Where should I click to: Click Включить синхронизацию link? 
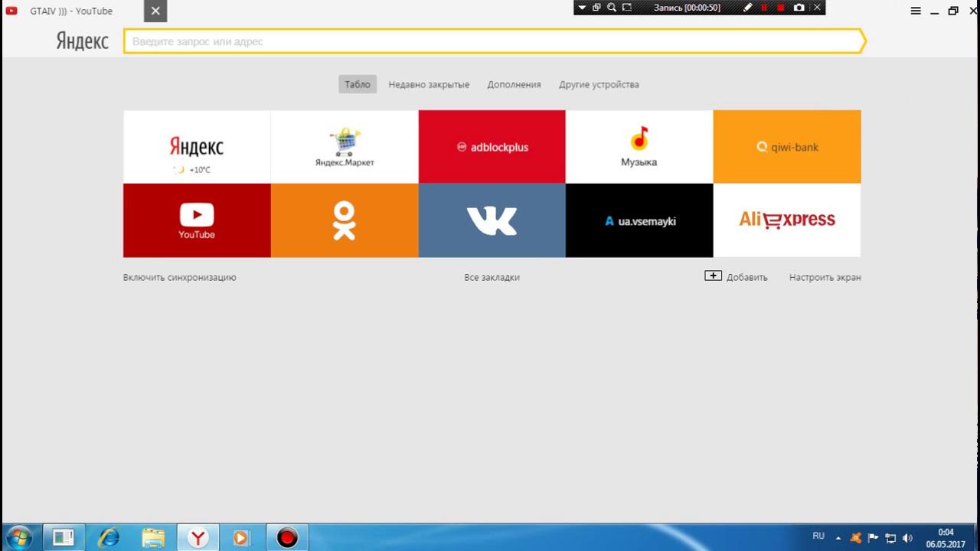pos(179,278)
